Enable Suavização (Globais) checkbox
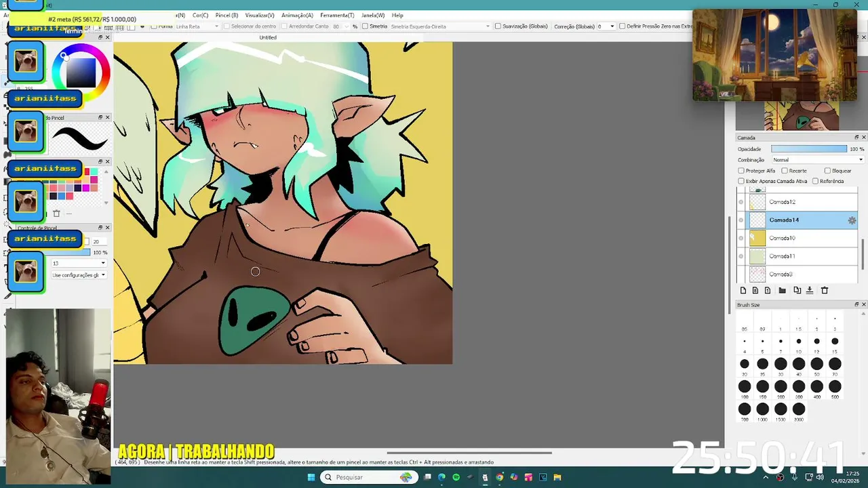The width and height of the screenshot is (868, 488). click(x=498, y=26)
